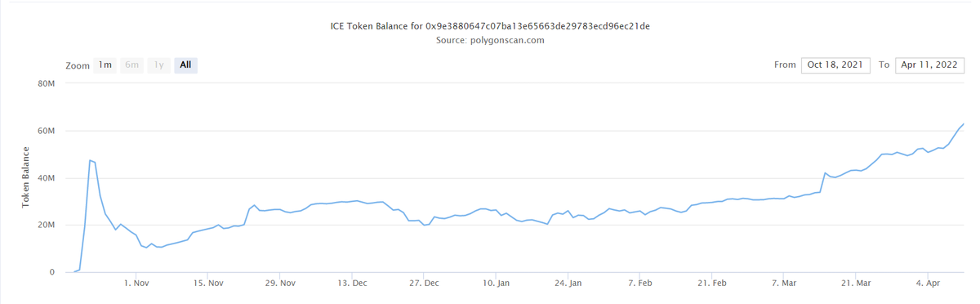The height and width of the screenshot is (304, 980).
Task: Click the ICE Token Balance chart title
Action: coord(490,26)
